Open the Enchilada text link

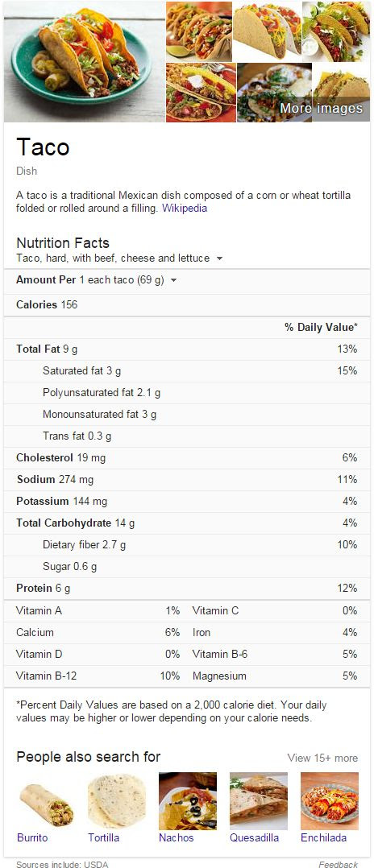click(x=323, y=837)
